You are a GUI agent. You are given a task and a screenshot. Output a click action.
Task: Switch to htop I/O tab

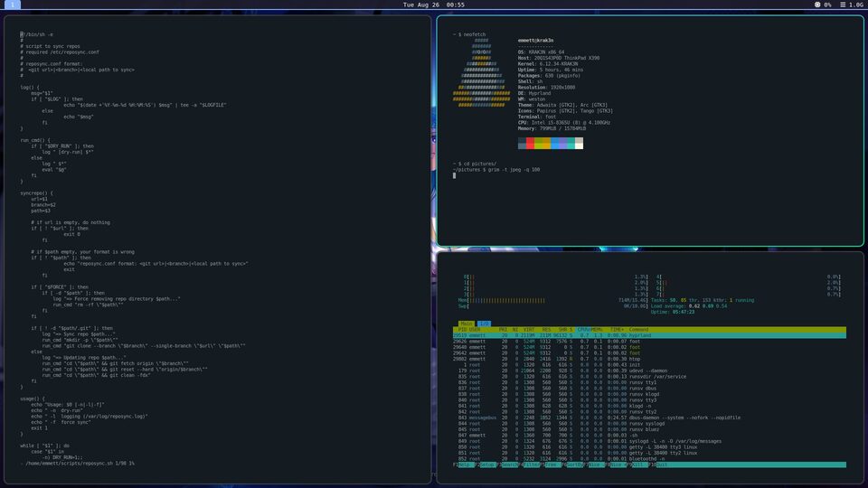click(x=484, y=324)
